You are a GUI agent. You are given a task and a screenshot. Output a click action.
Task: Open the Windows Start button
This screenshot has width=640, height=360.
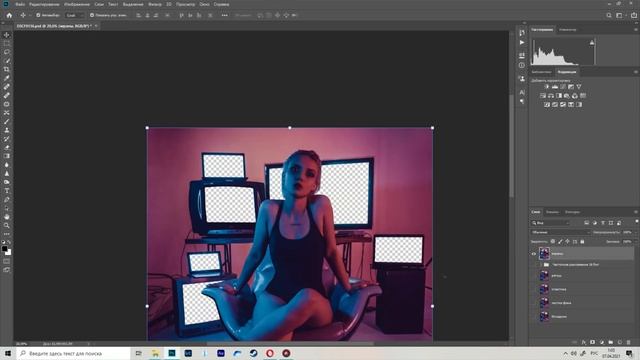pos(8,353)
